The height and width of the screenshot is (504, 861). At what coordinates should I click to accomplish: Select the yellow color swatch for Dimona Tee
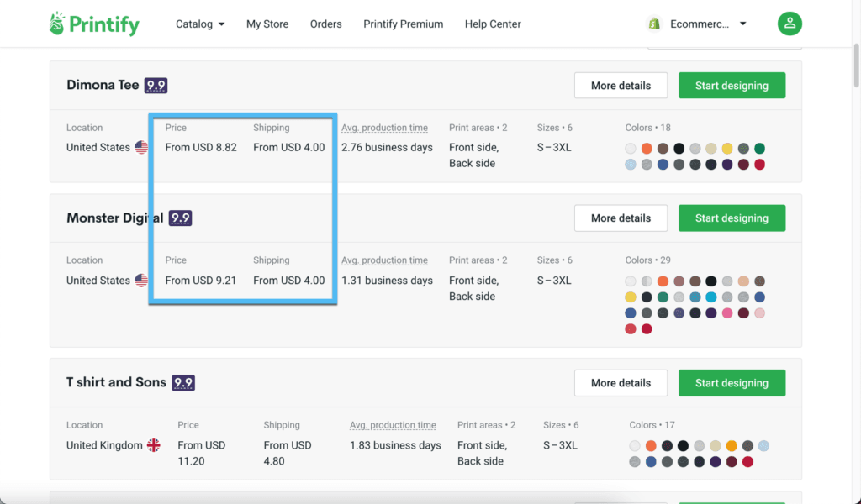point(727,149)
